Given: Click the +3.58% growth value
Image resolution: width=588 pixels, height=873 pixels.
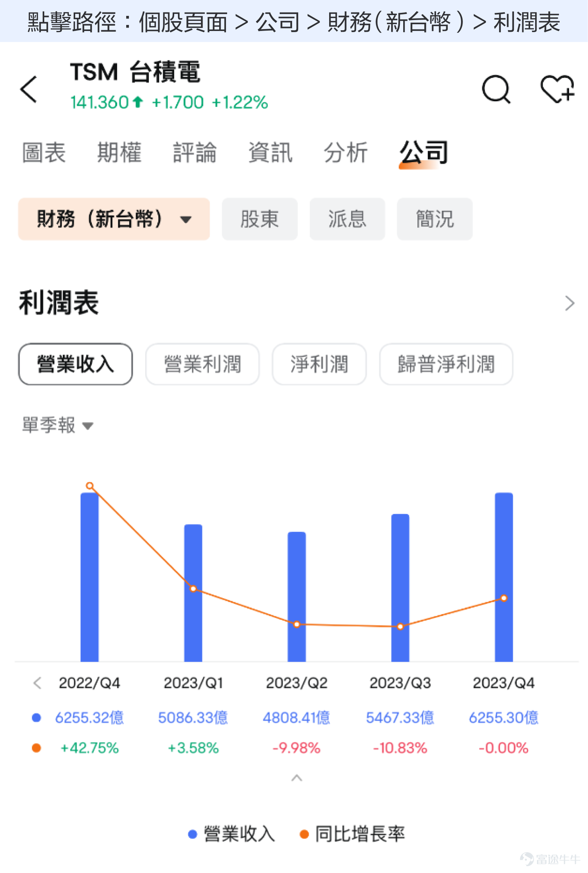Looking at the screenshot, I should pyautogui.click(x=193, y=748).
